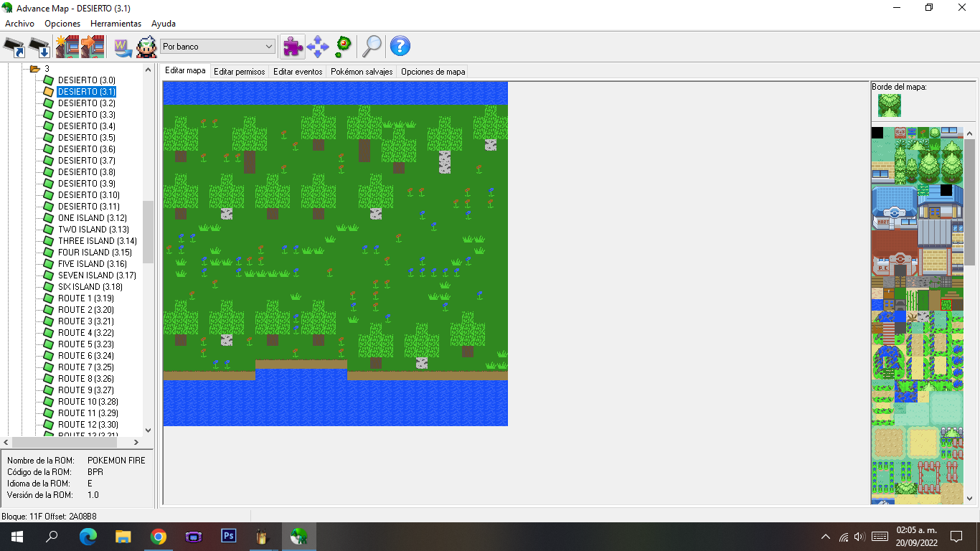The height and width of the screenshot is (551, 980).
Task: Click the insert map arrow building icon
Action: [93, 47]
